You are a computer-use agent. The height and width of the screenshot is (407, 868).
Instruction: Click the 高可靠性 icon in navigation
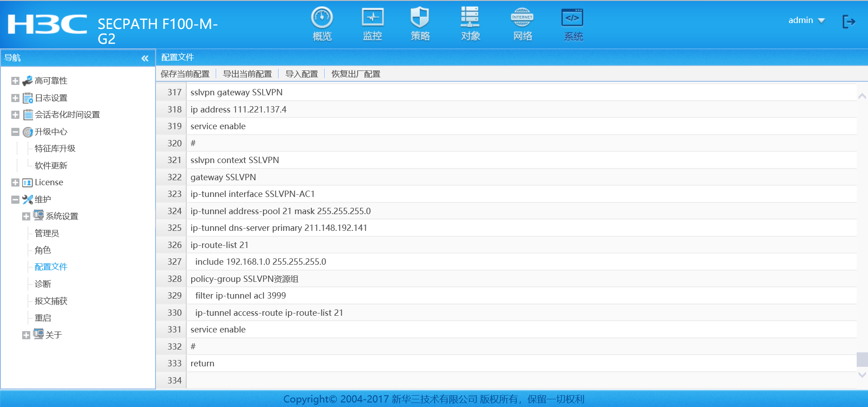click(28, 81)
